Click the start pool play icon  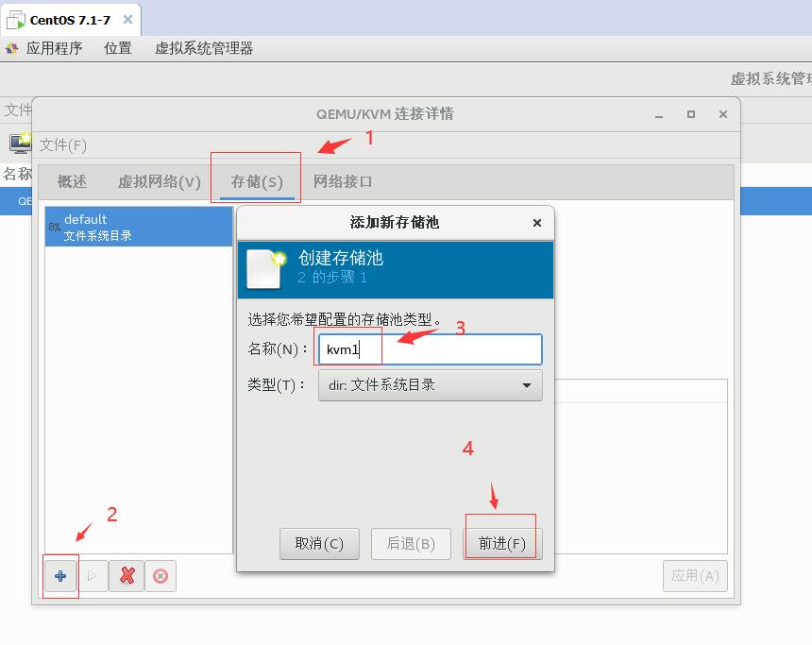(93, 575)
